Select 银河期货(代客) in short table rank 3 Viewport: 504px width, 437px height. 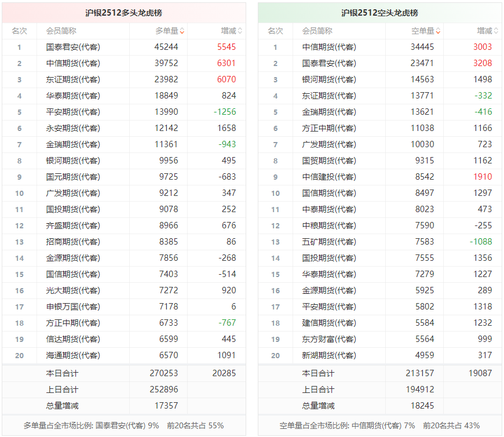pyautogui.click(x=329, y=79)
